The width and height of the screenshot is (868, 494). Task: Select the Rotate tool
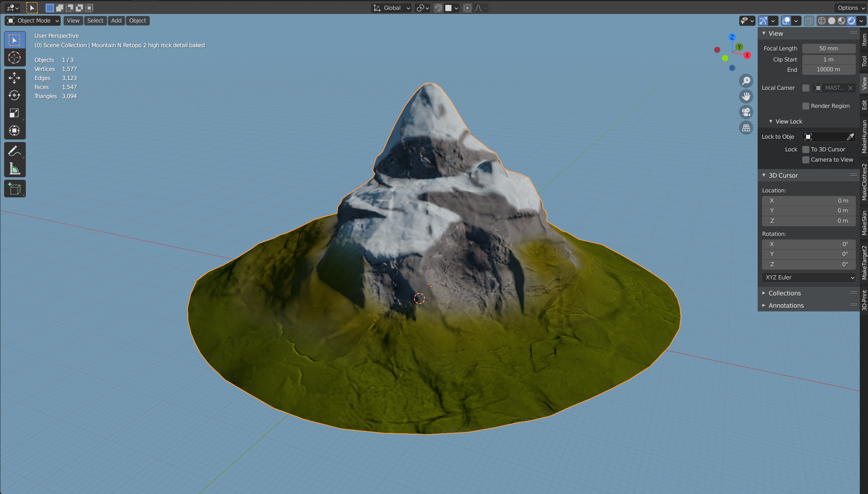[14, 96]
